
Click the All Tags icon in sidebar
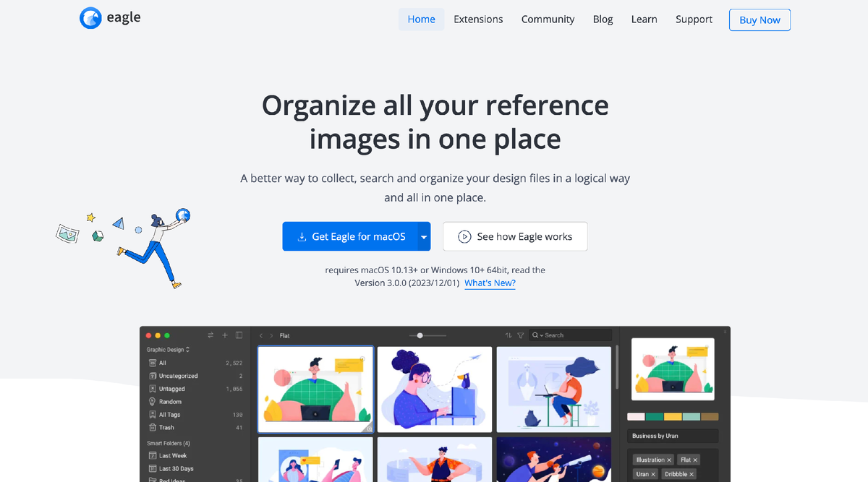pyautogui.click(x=152, y=415)
